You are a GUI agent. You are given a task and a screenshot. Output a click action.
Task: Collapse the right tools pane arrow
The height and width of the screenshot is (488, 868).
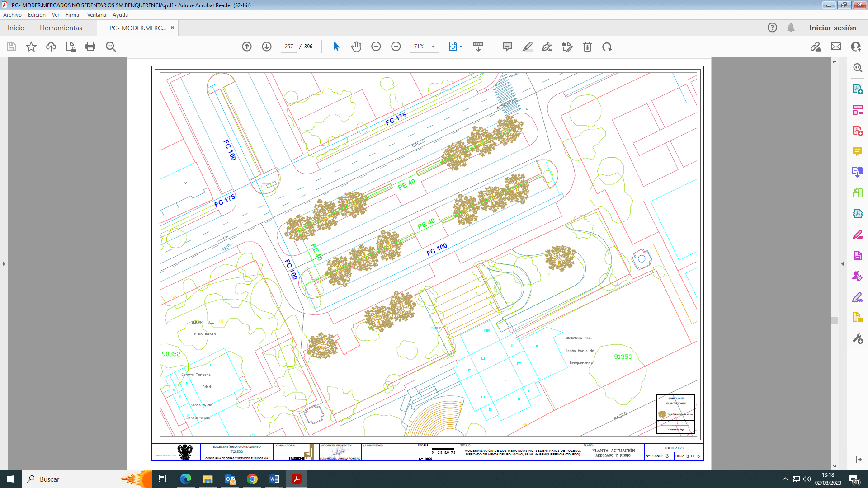843,263
